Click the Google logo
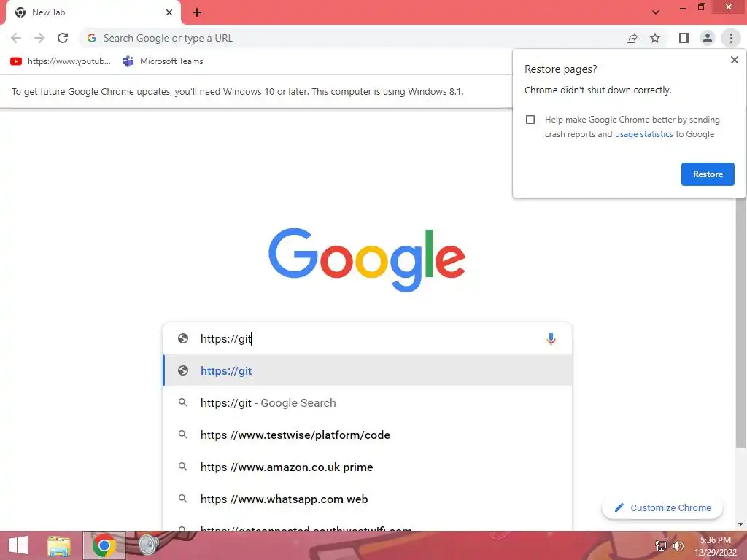Image resolution: width=747 pixels, height=560 pixels. [x=367, y=260]
